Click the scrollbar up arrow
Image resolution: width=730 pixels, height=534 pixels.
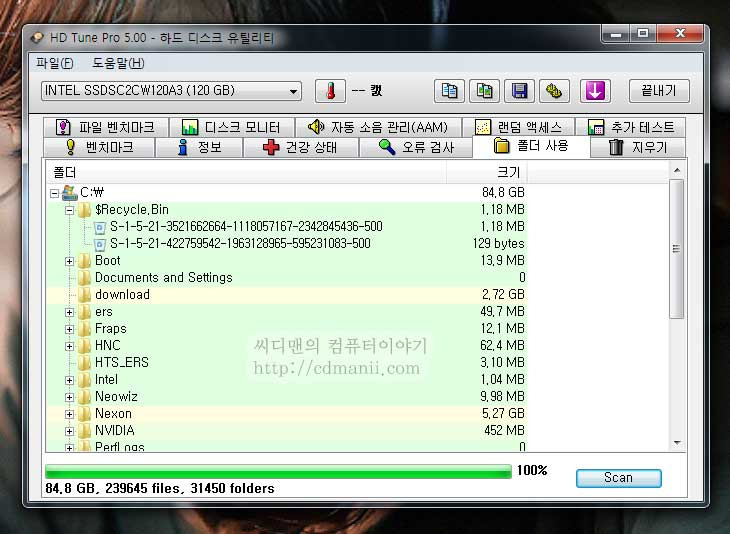coord(677,171)
